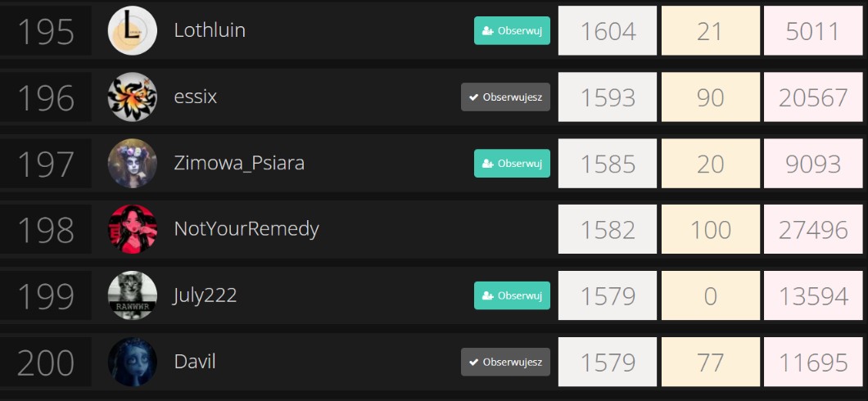Open Zimowa_Psiara's avatar picture

(132, 164)
